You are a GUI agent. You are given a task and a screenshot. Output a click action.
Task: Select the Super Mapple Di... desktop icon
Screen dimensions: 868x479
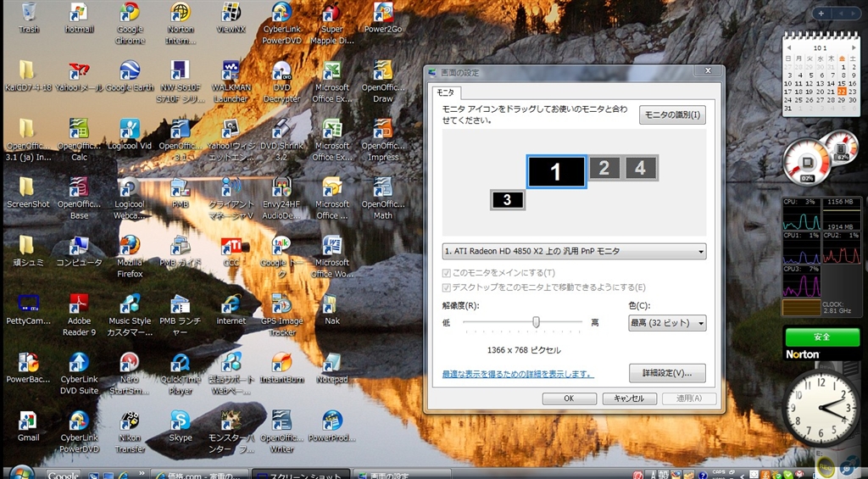point(332,23)
